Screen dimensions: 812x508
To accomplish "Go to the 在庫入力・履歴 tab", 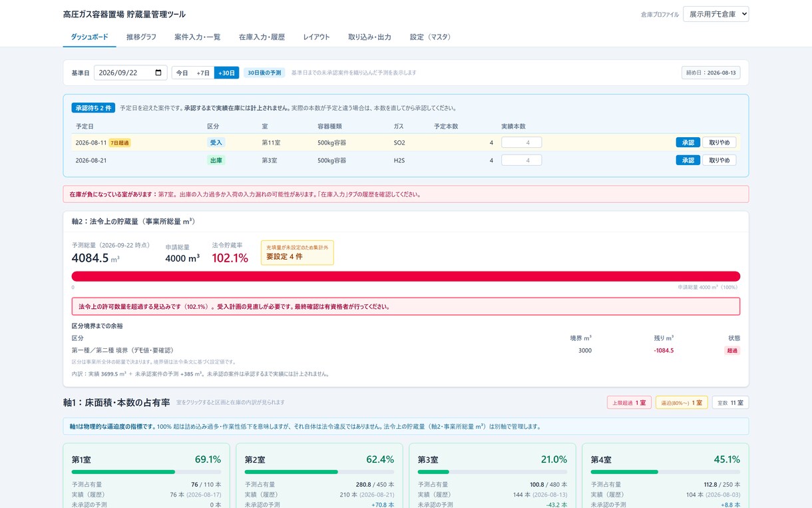I will [x=262, y=37].
